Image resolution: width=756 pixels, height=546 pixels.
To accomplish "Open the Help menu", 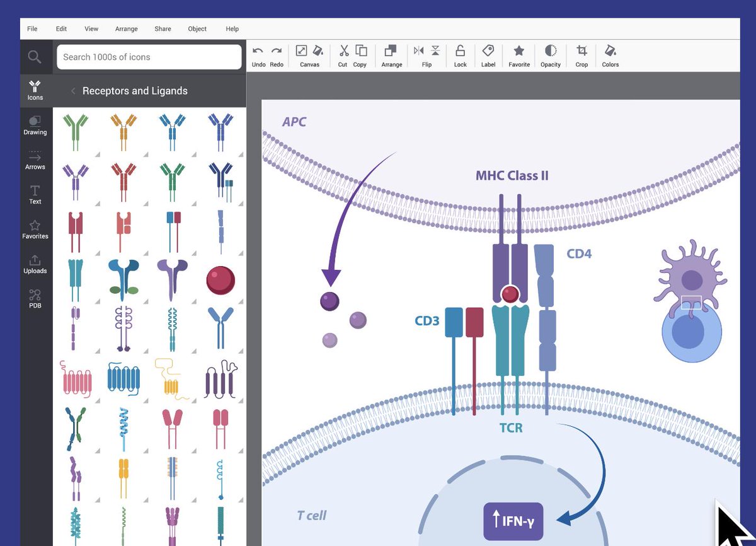I will 232,29.
